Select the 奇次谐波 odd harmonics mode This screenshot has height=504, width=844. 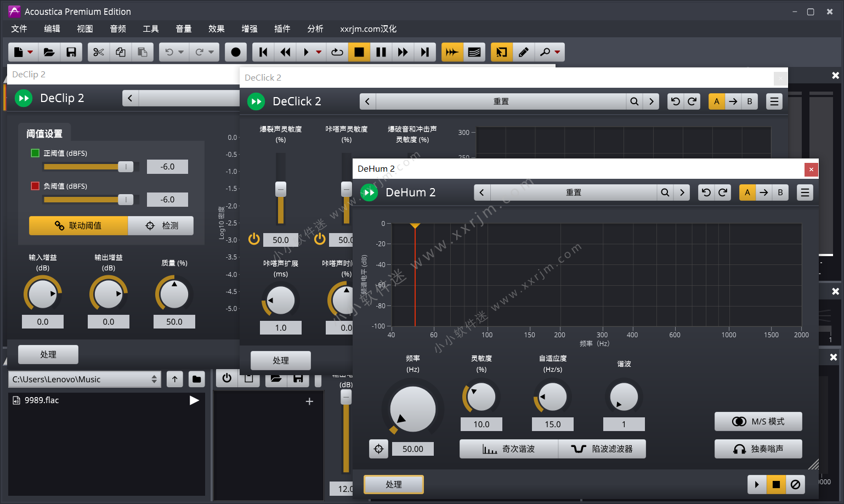click(x=509, y=449)
